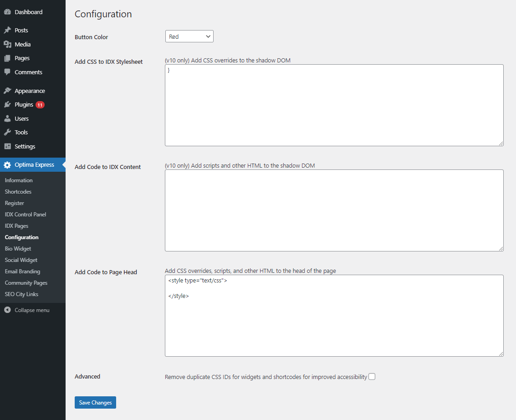Click the 'Add Code to Page Head' label
The width and height of the screenshot is (516, 420).
106,272
